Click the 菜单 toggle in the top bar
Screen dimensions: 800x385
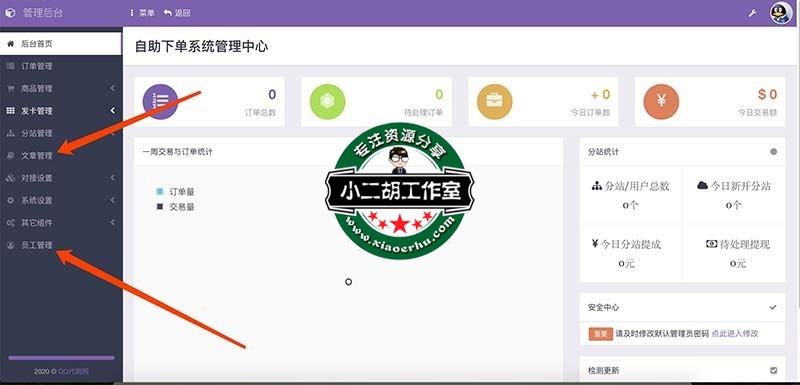click(x=142, y=13)
